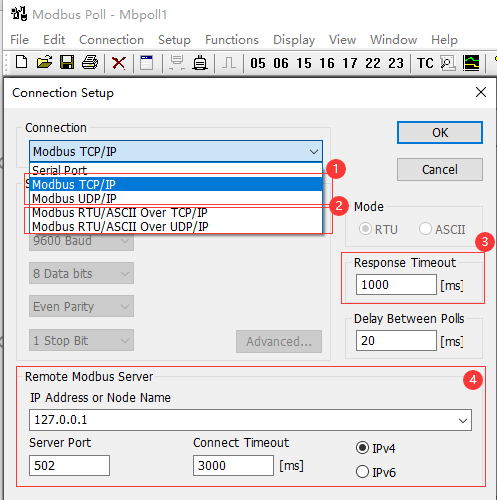Click the Delay Between Polls field
The width and height of the screenshot is (497, 500).
coord(396,340)
